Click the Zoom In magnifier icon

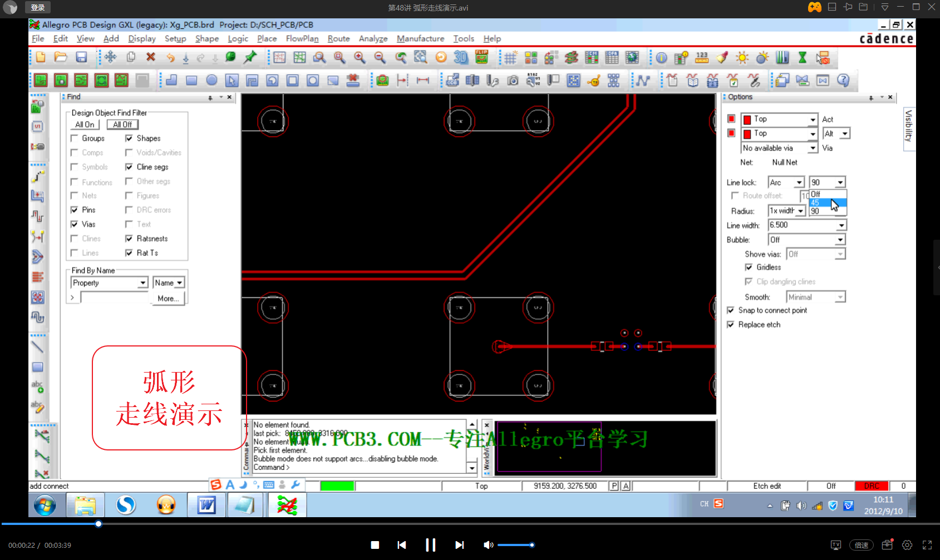(360, 57)
